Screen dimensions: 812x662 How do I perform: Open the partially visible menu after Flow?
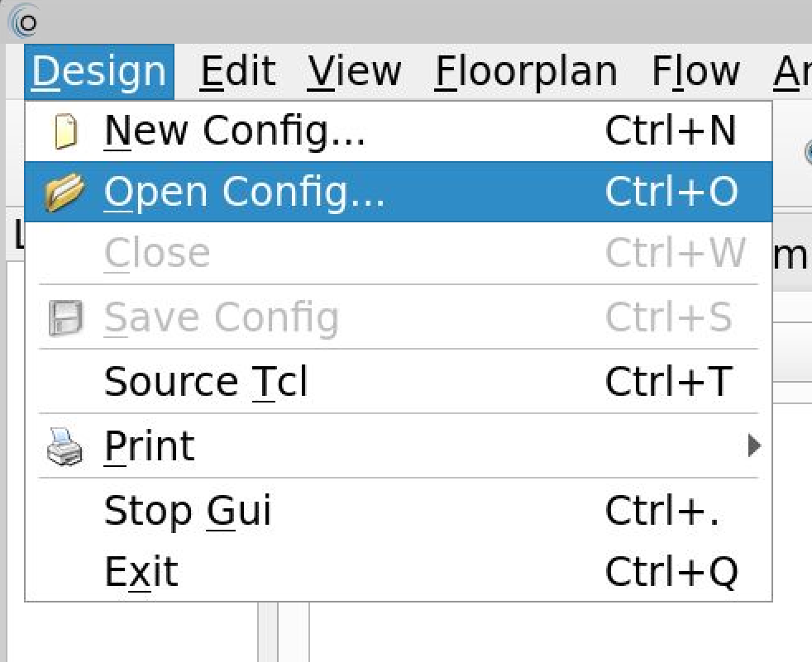click(791, 71)
